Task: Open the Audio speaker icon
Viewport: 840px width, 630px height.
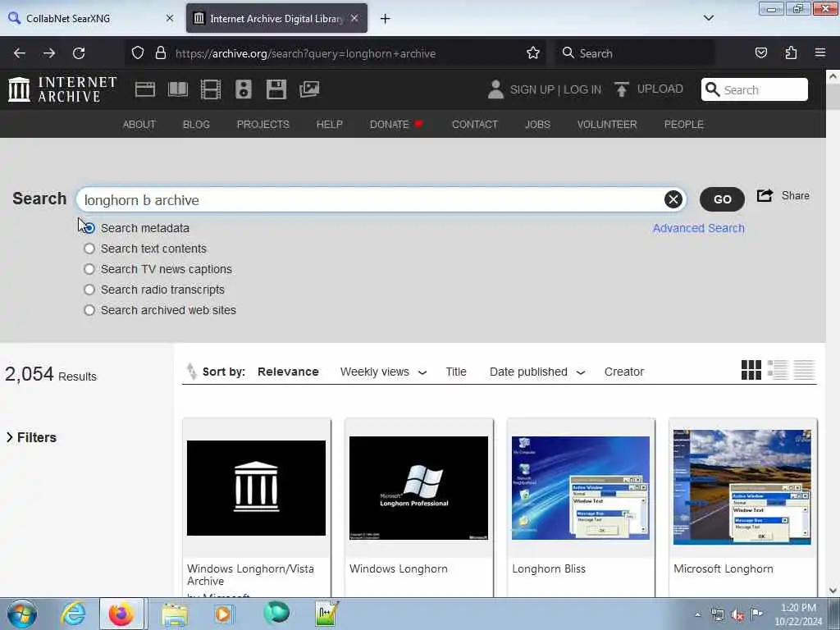Action: [x=243, y=89]
